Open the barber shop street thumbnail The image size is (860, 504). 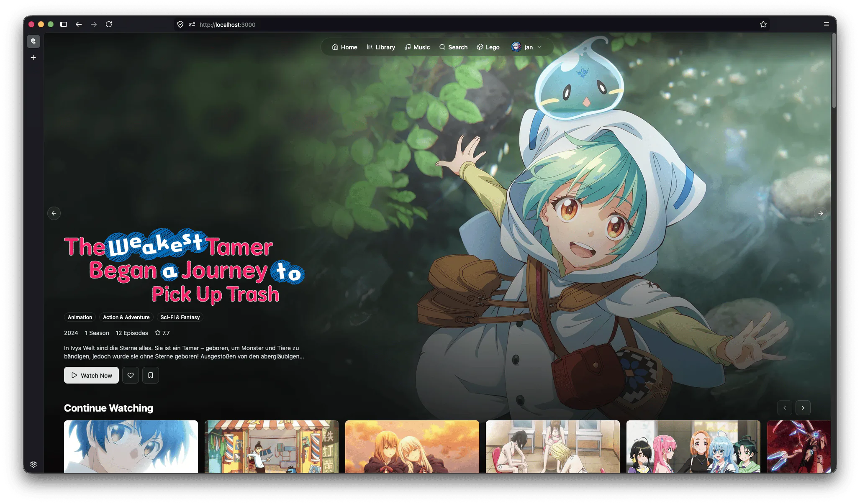[272, 446]
